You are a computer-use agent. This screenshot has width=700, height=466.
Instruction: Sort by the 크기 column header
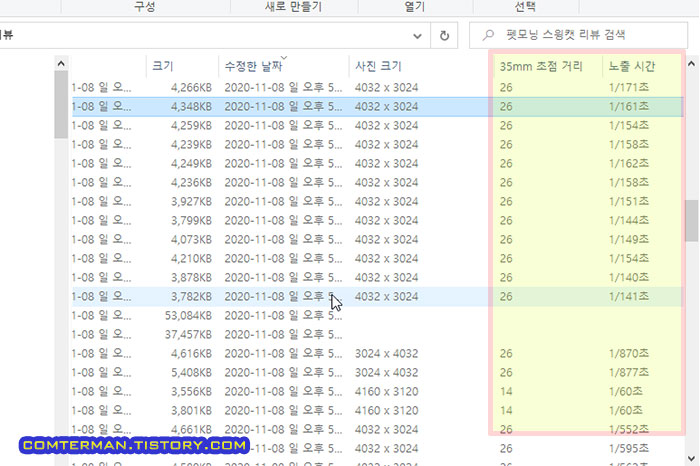(162, 66)
